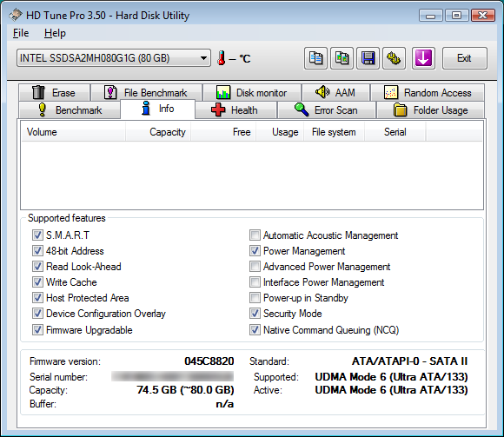Toggle the Read Look-Ahead checkbox
504x437 pixels.
pyautogui.click(x=37, y=267)
